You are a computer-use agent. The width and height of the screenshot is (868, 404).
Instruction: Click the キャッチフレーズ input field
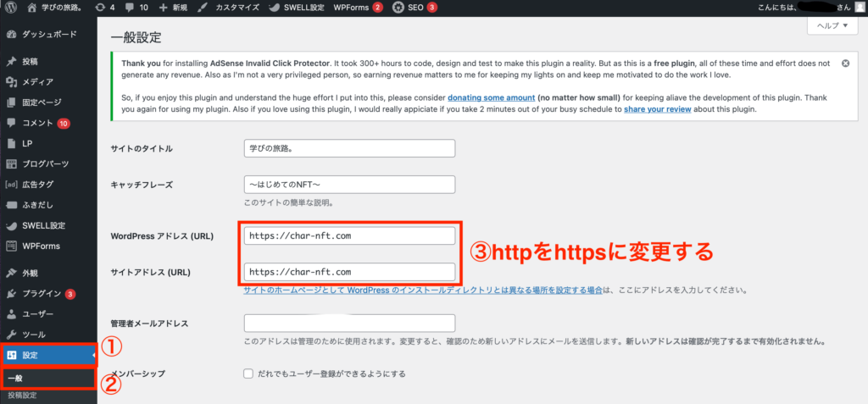[x=349, y=185]
